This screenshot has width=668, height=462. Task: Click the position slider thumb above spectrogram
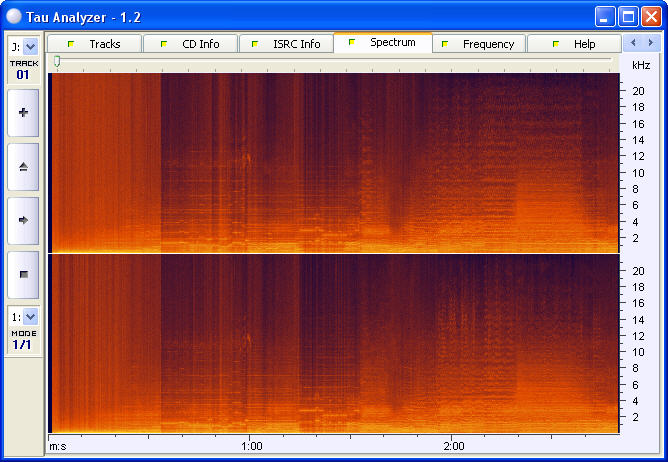[x=57, y=62]
